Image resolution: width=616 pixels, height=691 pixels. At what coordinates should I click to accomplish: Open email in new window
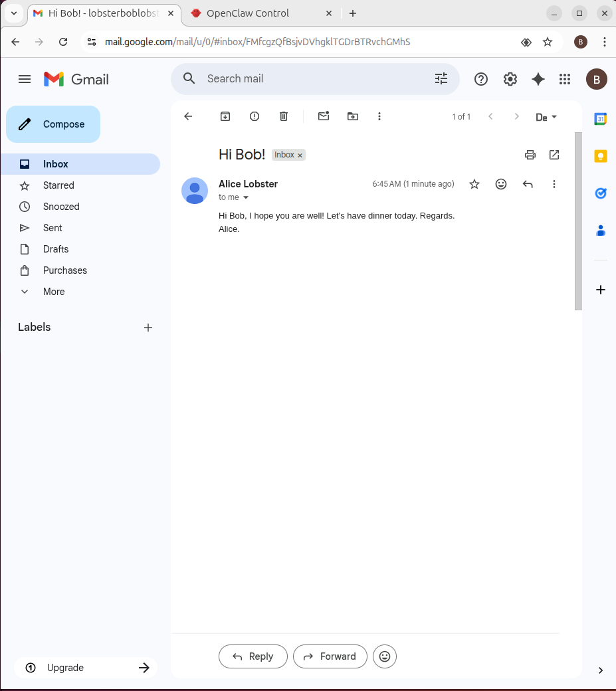[554, 155]
